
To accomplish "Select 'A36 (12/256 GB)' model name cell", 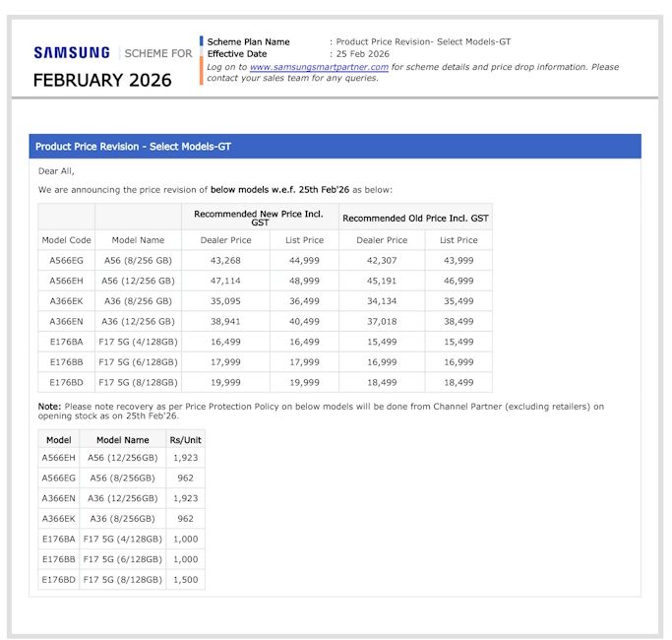I will tap(138, 321).
